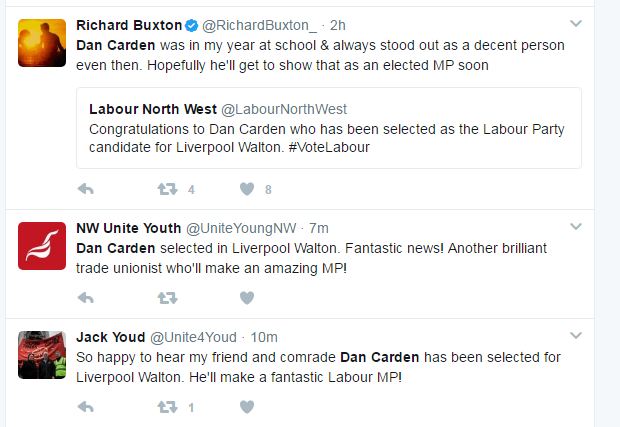620x427 pixels.
Task: Open Richard Buxton's profile name link
Action: coord(128,25)
